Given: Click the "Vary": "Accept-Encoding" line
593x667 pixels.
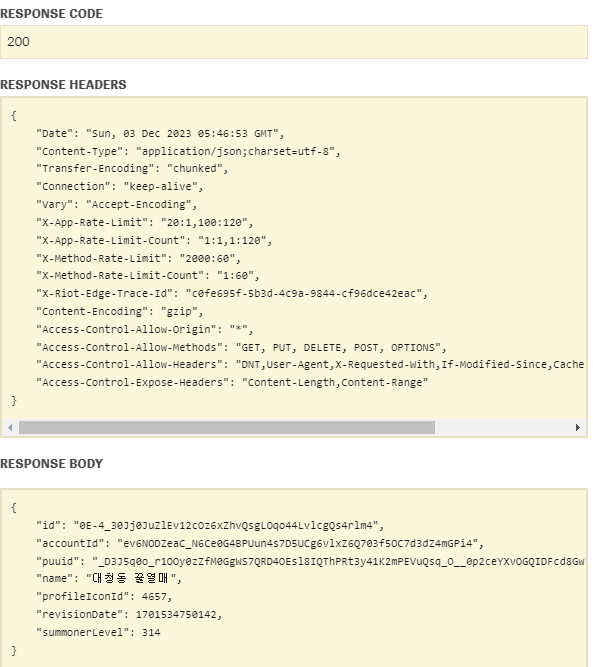Looking at the screenshot, I should point(117,205).
